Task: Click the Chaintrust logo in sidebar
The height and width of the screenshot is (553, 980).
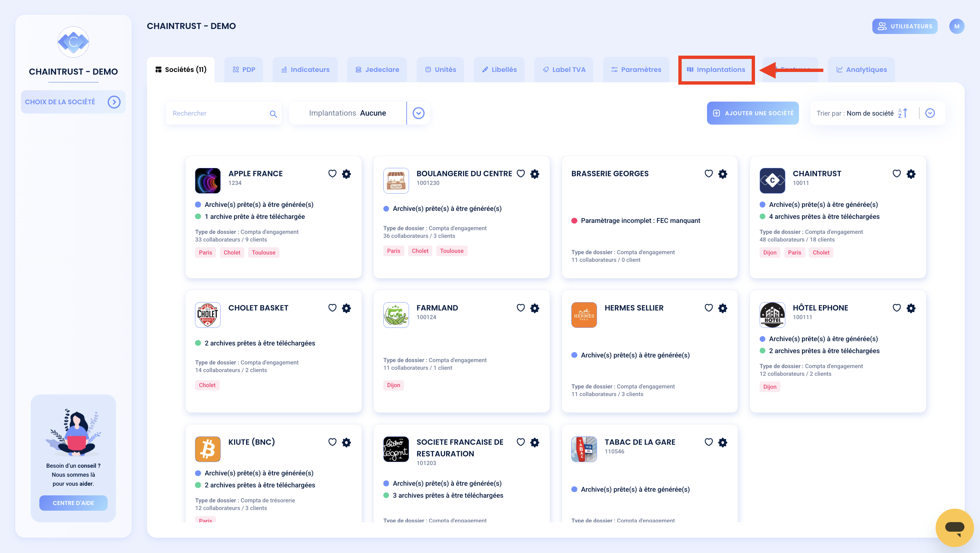Action: coord(73,42)
